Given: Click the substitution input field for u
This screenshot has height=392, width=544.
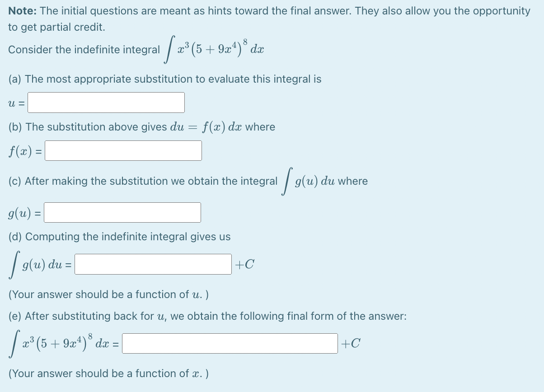Looking at the screenshot, I should [x=106, y=103].
